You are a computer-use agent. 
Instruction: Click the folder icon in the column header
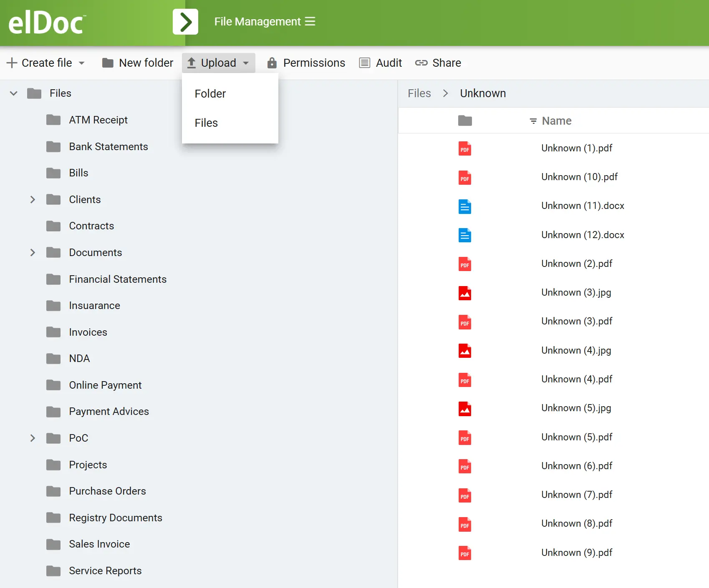464,121
